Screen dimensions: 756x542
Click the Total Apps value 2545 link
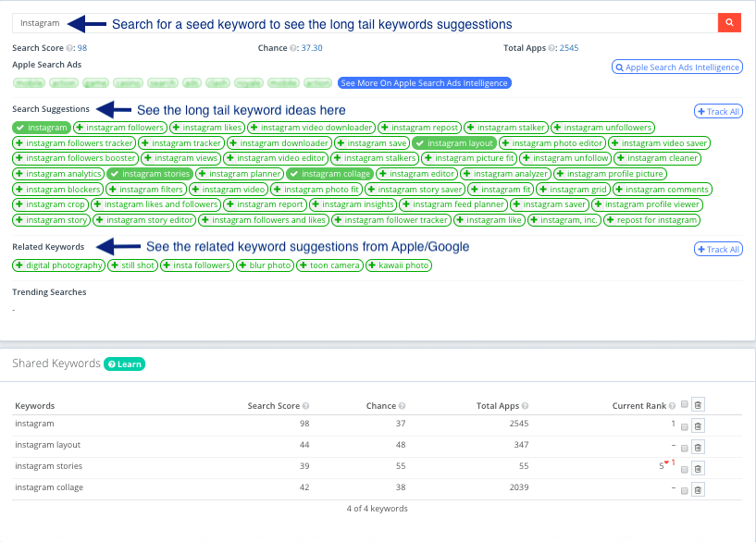(569, 48)
